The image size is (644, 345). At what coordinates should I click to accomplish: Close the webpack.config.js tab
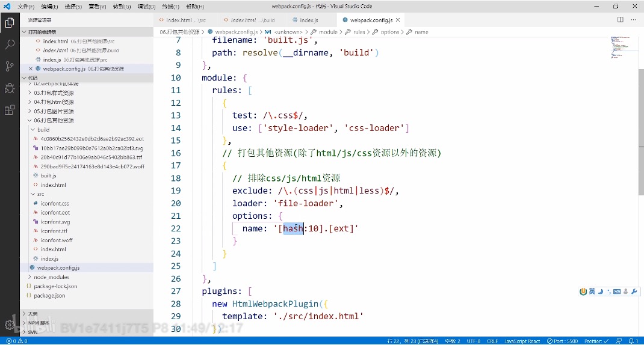pos(398,20)
